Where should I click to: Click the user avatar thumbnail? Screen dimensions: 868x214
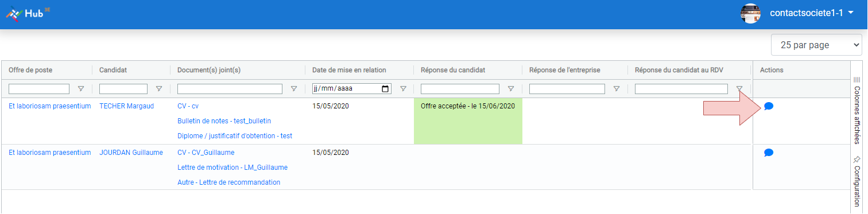pyautogui.click(x=751, y=13)
